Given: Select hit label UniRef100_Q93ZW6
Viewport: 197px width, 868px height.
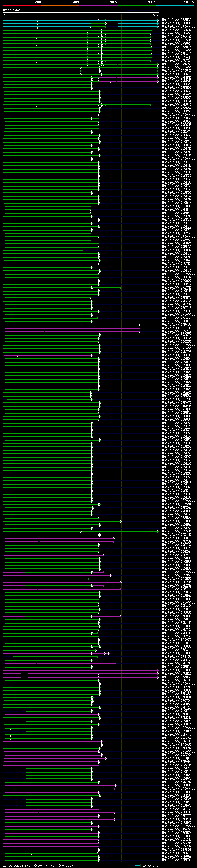Looking at the screenshot, I should [177, 328].
